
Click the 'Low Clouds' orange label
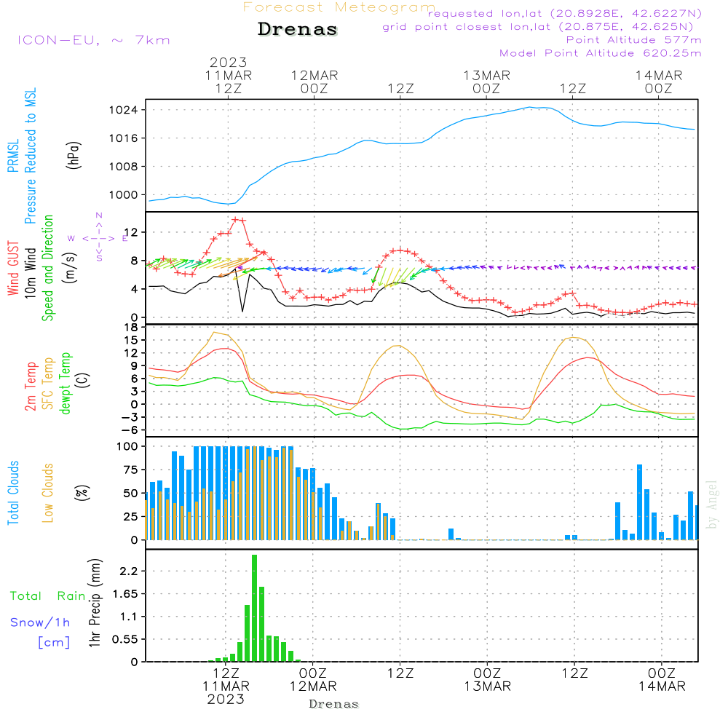coord(48,493)
